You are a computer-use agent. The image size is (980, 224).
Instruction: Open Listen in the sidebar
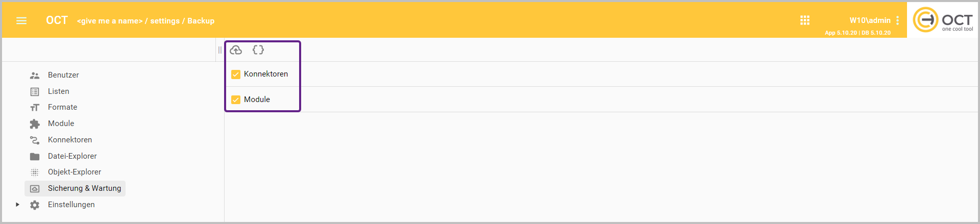(58, 91)
